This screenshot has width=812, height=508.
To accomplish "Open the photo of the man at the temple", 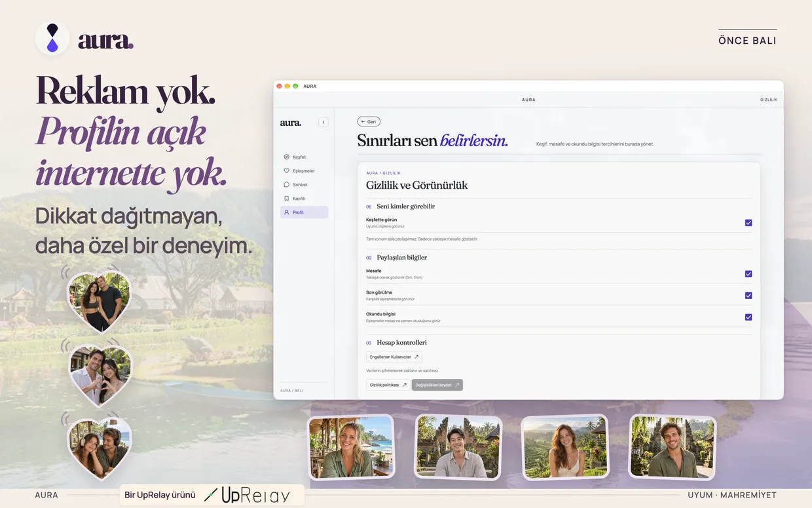I will 458,448.
